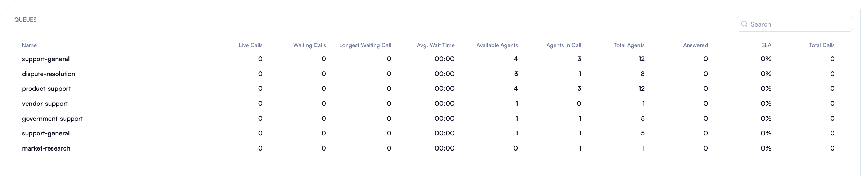Sort by Waiting Calls column header

pyautogui.click(x=309, y=45)
